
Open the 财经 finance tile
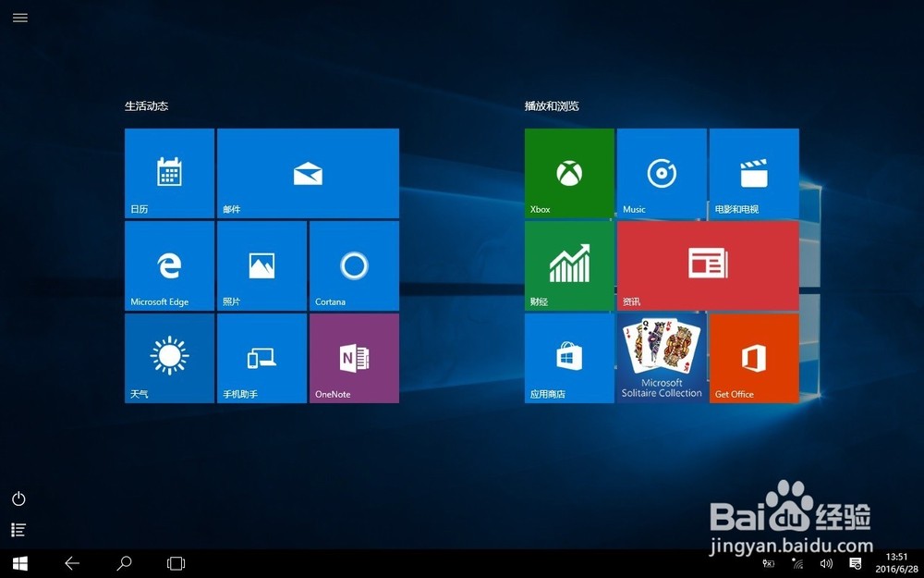coord(568,265)
